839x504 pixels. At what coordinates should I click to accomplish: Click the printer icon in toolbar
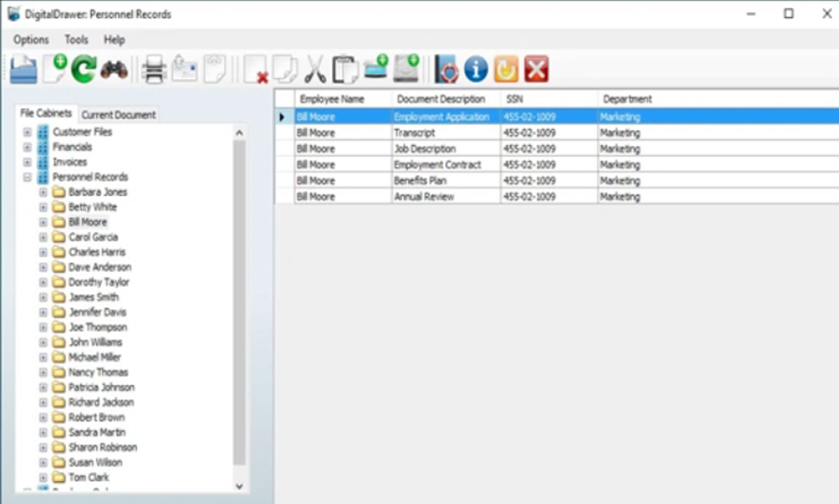(154, 69)
